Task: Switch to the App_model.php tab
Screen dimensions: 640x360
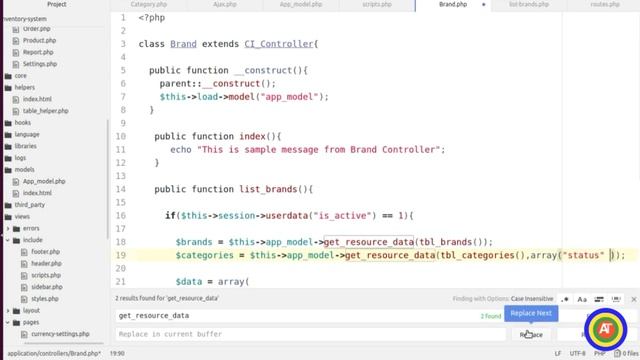Action: coord(301,4)
